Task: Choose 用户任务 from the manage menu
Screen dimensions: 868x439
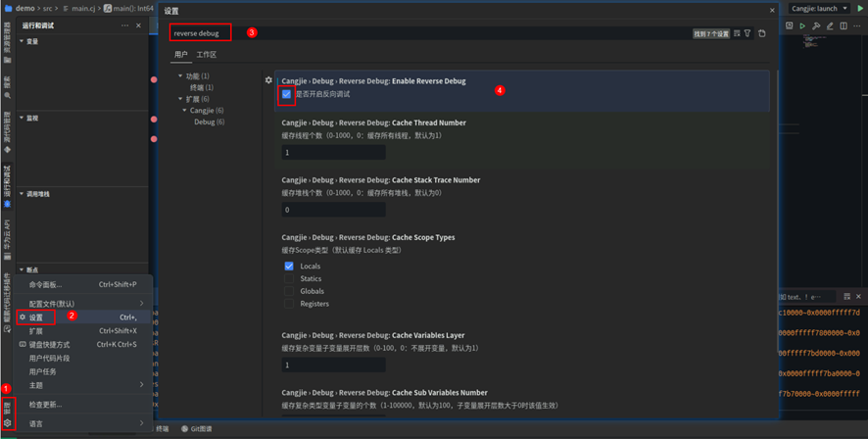Action: pyautogui.click(x=83, y=371)
